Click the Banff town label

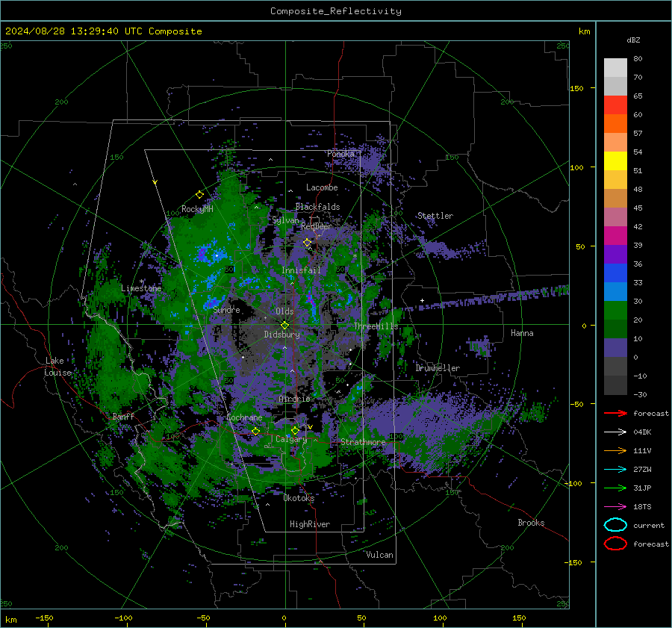(123, 416)
